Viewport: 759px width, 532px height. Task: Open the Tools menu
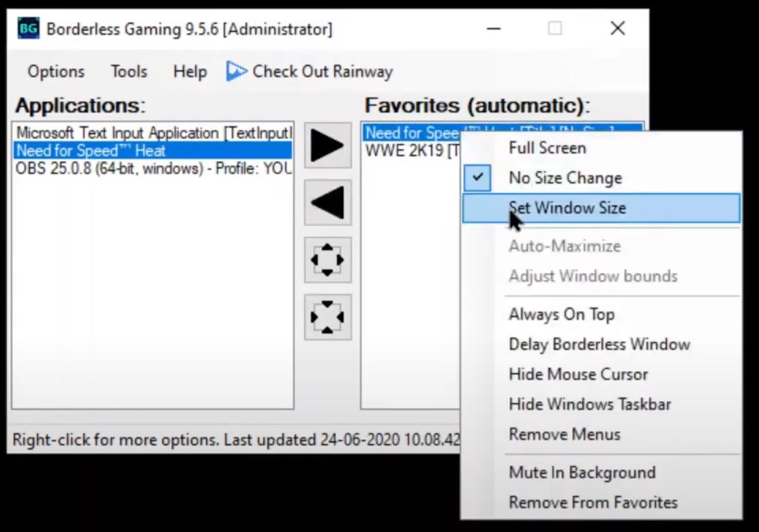coord(129,72)
